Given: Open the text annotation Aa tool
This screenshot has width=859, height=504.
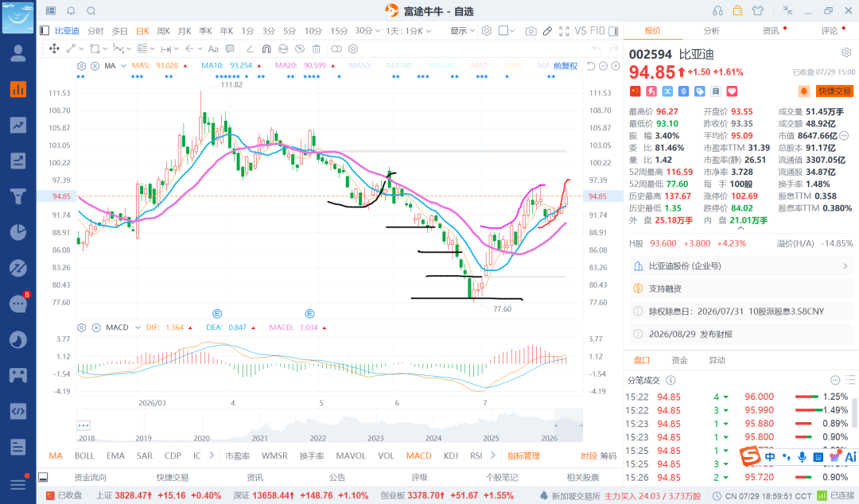Looking at the screenshot, I should click(x=213, y=48).
